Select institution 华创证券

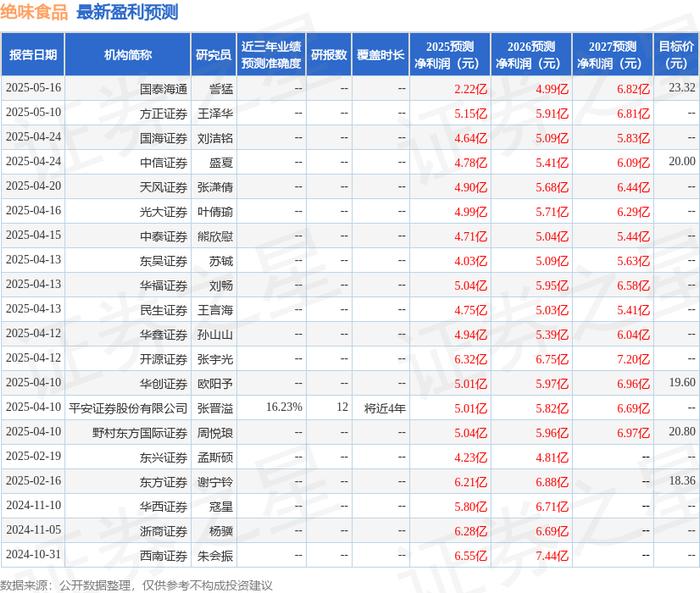(163, 384)
